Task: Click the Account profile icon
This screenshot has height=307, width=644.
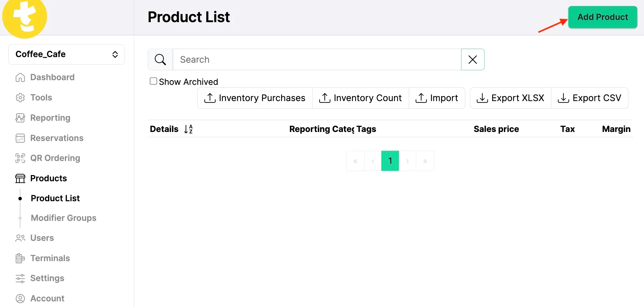Action: 20,298
